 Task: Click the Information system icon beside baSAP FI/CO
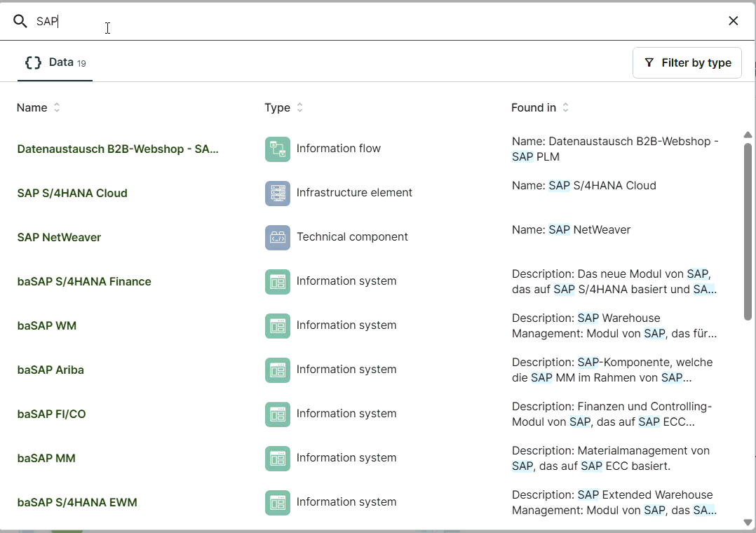(277, 414)
